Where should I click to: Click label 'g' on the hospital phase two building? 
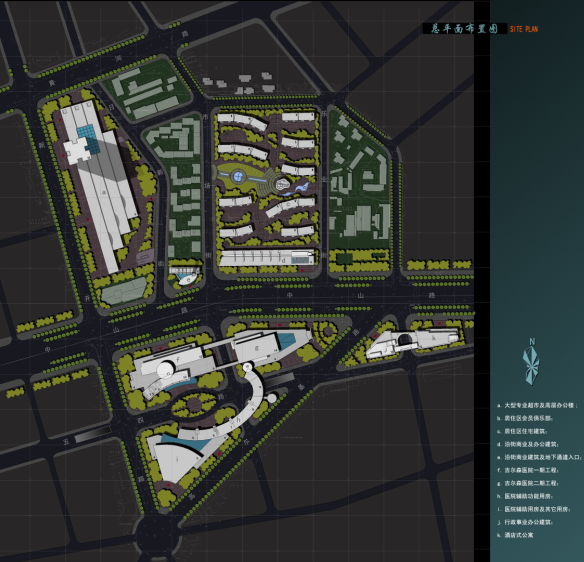pyautogui.click(x=256, y=348)
